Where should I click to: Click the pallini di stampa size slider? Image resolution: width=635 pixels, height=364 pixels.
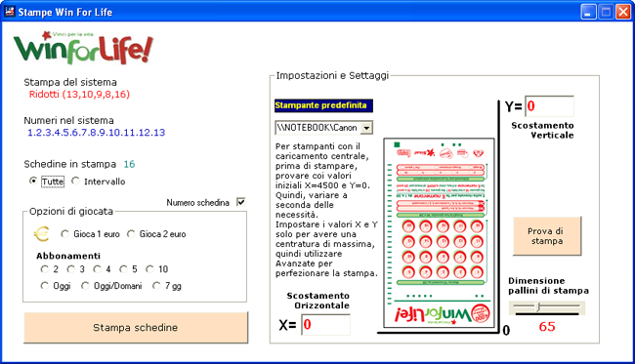click(x=547, y=308)
